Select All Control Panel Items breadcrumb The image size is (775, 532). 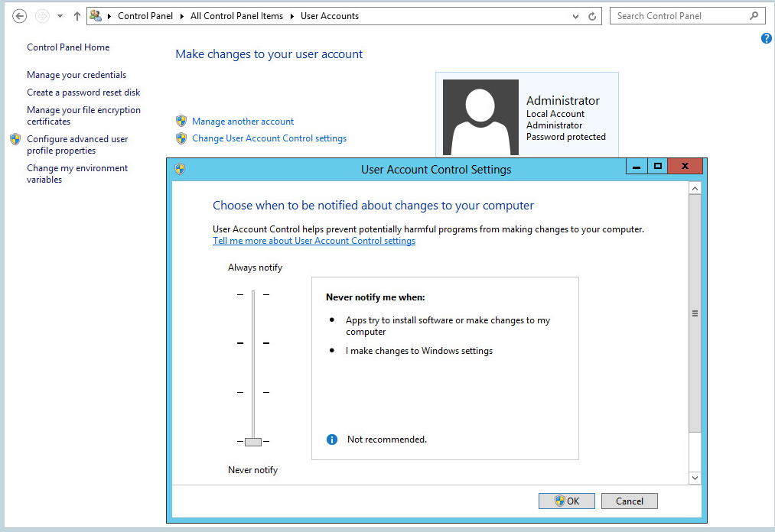coord(236,16)
